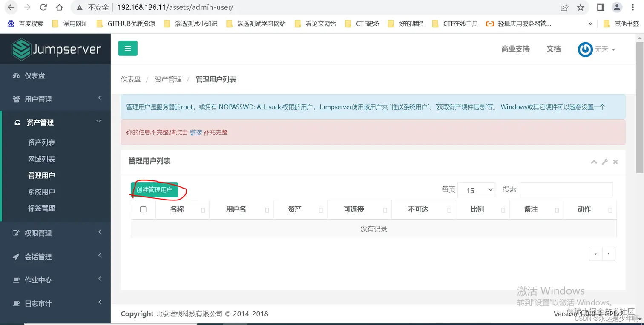
Task: Click the Jumpserver logo
Action: [x=55, y=48]
